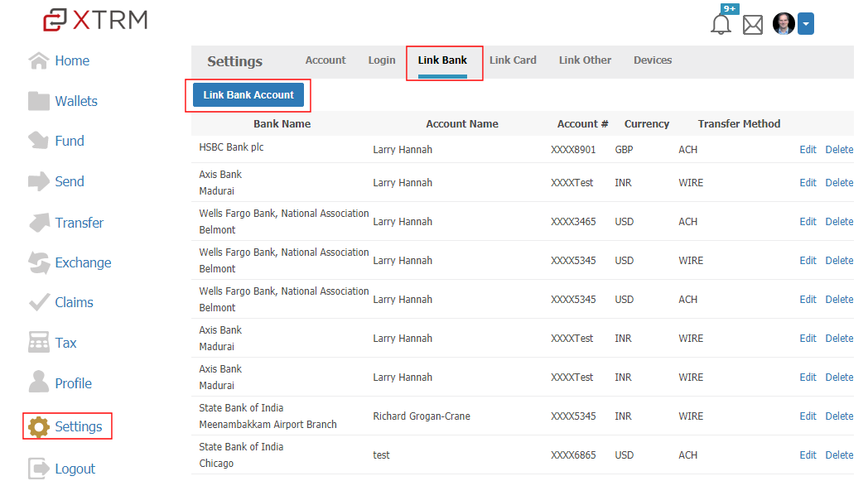
Task: Click the Account # column header
Action: point(582,124)
